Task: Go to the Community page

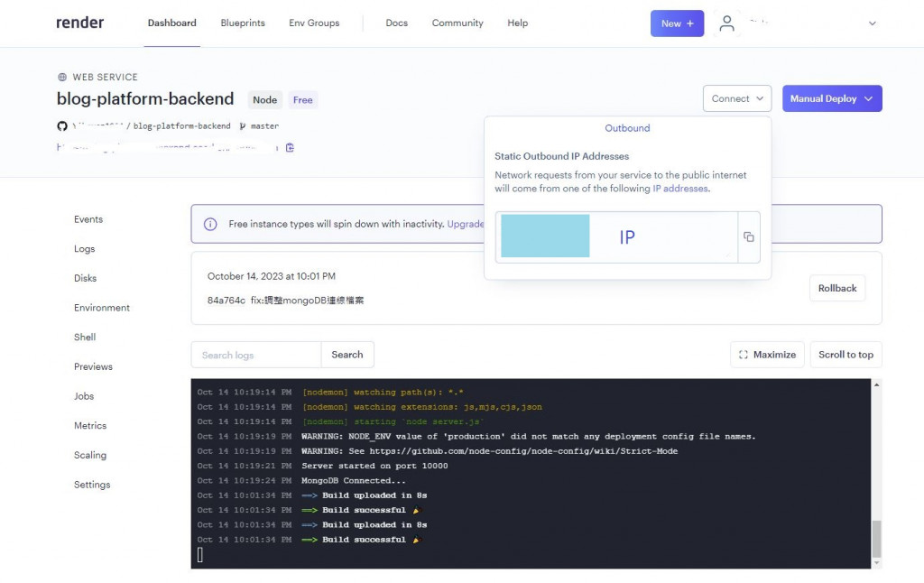Action: click(457, 23)
